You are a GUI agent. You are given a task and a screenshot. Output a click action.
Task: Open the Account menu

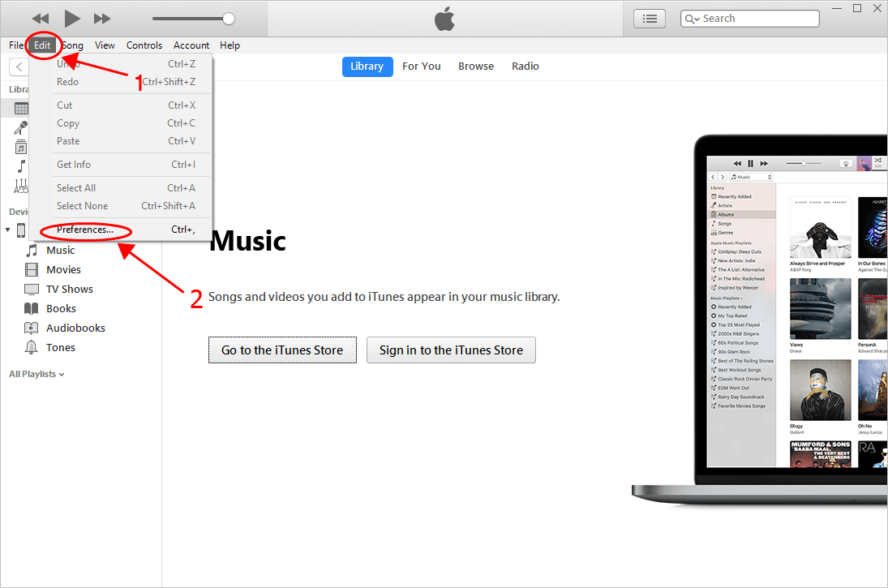191,45
